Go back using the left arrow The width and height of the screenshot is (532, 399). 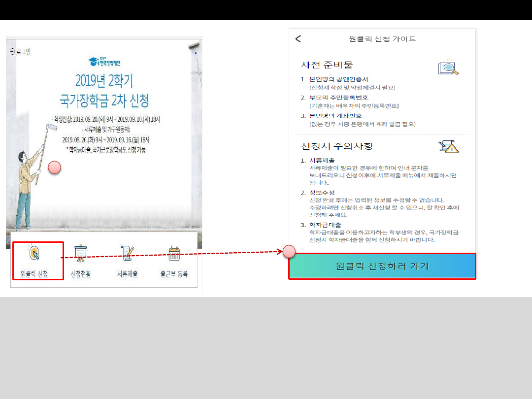pos(298,39)
